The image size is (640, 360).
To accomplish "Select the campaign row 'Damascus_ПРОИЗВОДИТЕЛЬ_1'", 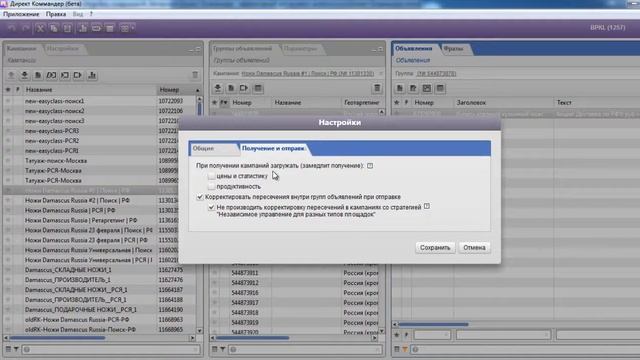I will (100, 280).
